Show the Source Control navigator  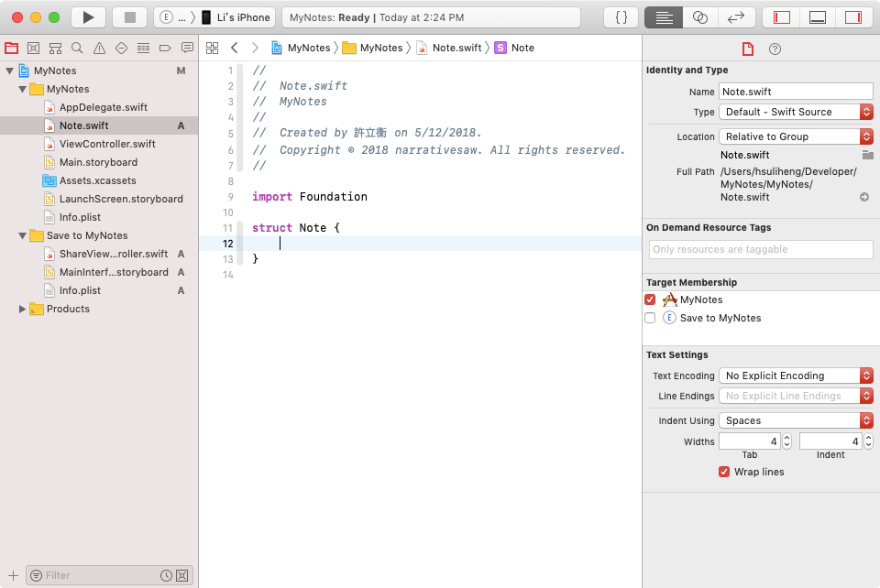(x=33, y=49)
